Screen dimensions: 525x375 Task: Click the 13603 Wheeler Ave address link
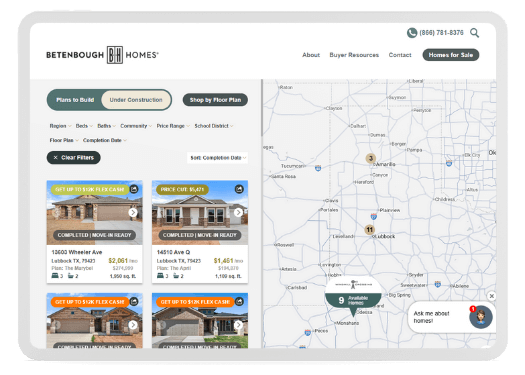[77, 252]
